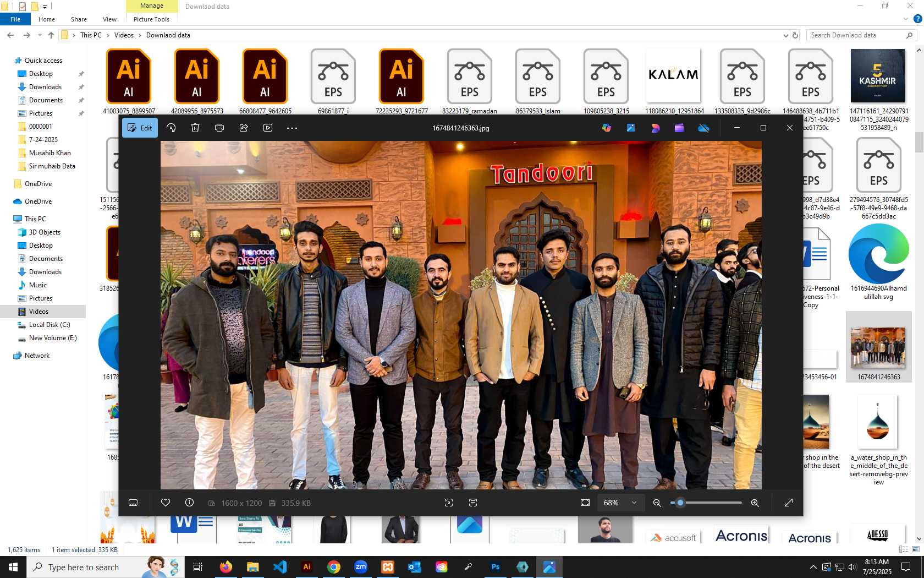
Task: Zoom out using the minus magnifier
Action: (x=657, y=503)
